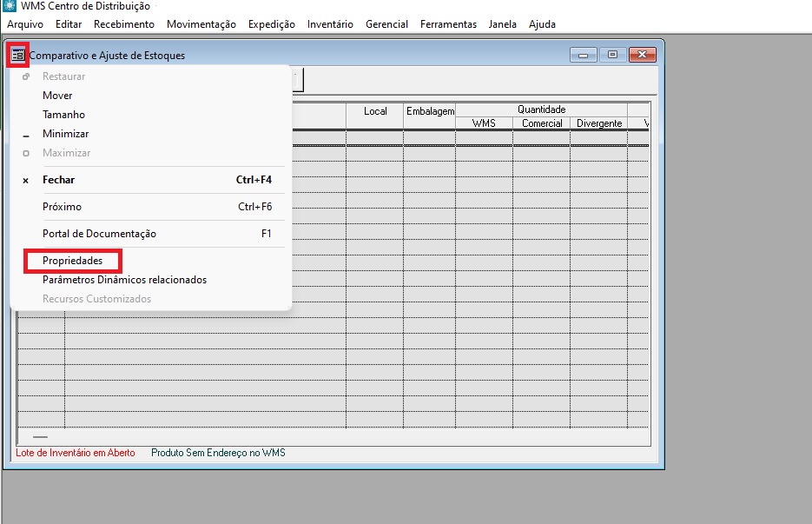
Task: Click the restore button of the child window
Action: point(612,55)
